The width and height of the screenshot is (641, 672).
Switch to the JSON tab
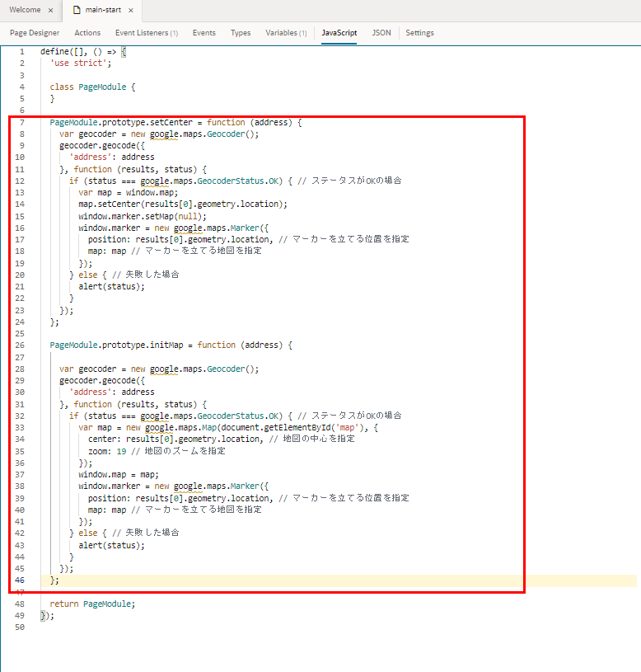click(381, 33)
